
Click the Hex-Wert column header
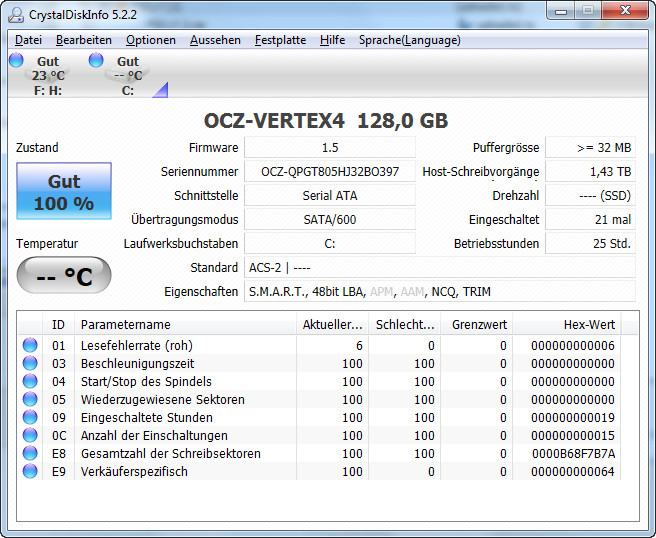567,325
